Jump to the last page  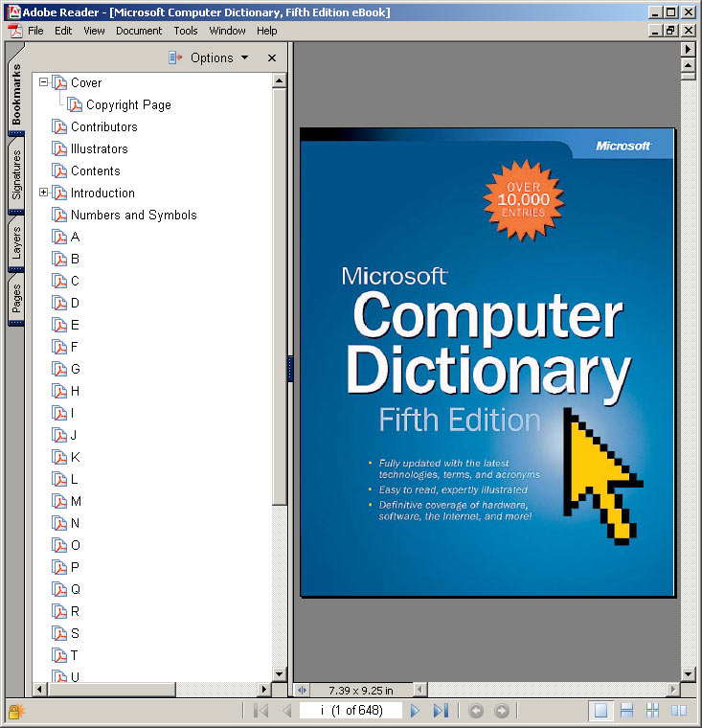tap(441, 711)
